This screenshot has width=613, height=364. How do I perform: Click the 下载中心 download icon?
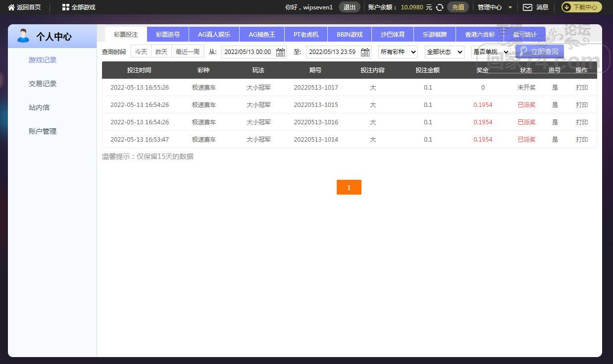coord(567,7)
